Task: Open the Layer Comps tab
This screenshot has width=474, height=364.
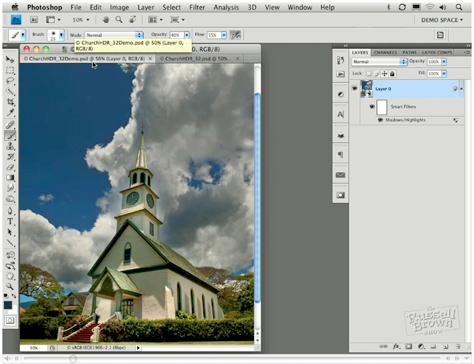Action: tap(437, 52)
